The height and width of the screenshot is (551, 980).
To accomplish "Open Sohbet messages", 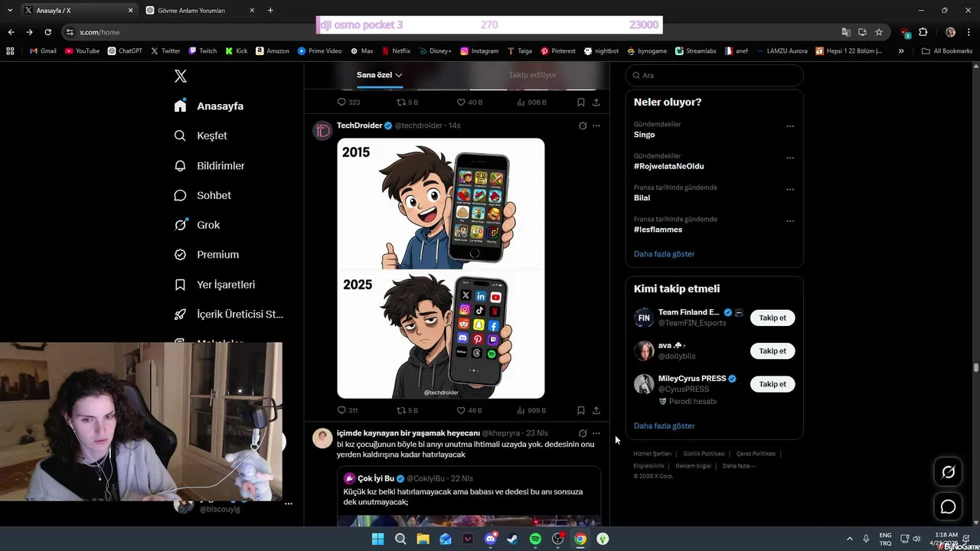I will [x=202, y=195].
